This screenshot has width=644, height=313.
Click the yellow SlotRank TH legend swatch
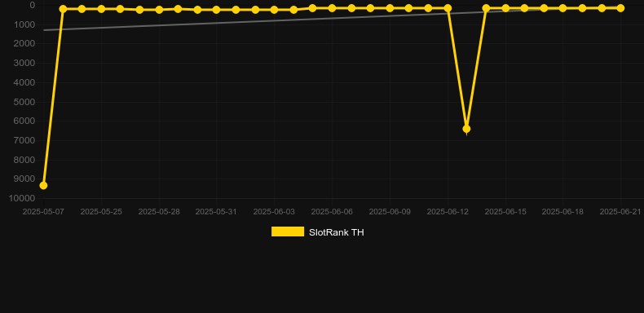[288, 231]
